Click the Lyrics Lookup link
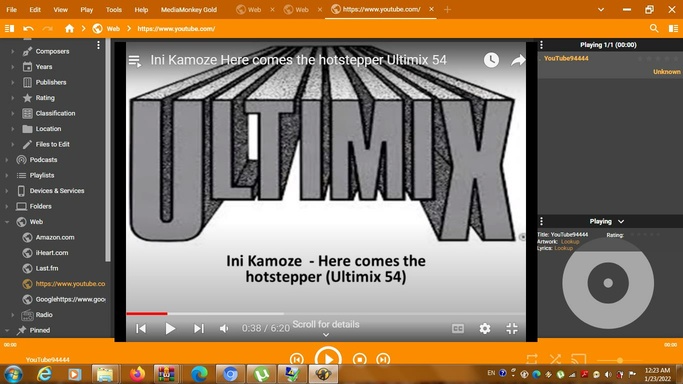The height and width of the screenshot is (384, 683). pos(564,248)
